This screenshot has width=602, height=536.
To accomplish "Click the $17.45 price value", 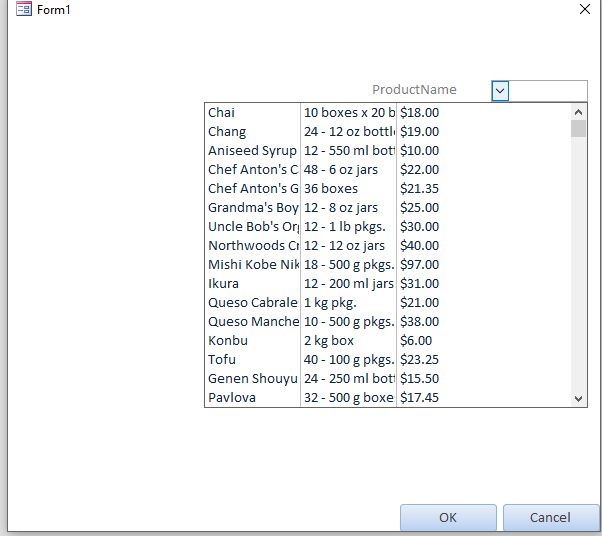I will tap(419, 398).
